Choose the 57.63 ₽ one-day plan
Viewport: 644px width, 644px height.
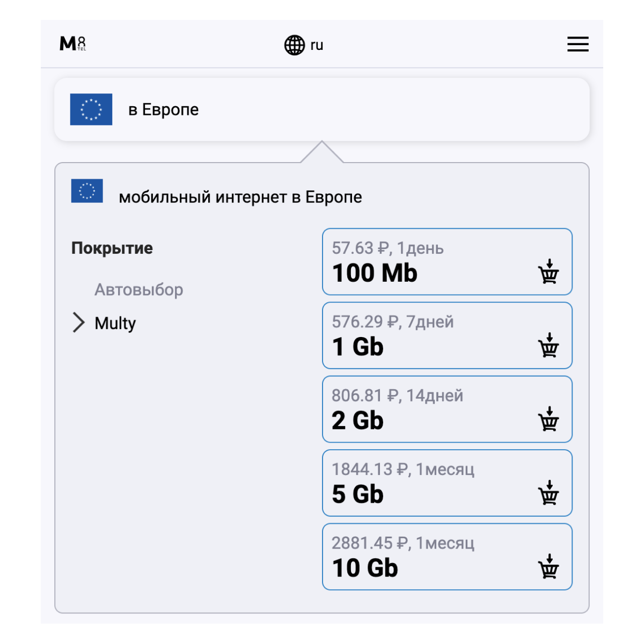[447, 262]
